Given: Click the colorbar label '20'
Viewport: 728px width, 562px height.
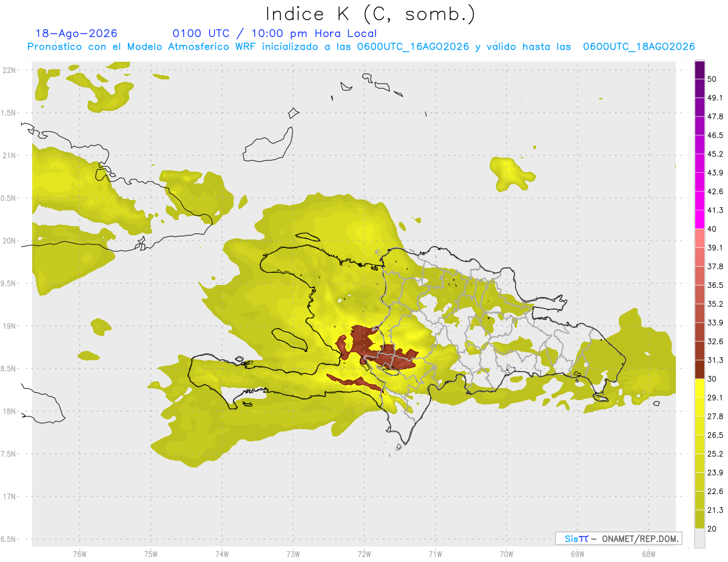Looking at the screenshot, I should point(712,529).
